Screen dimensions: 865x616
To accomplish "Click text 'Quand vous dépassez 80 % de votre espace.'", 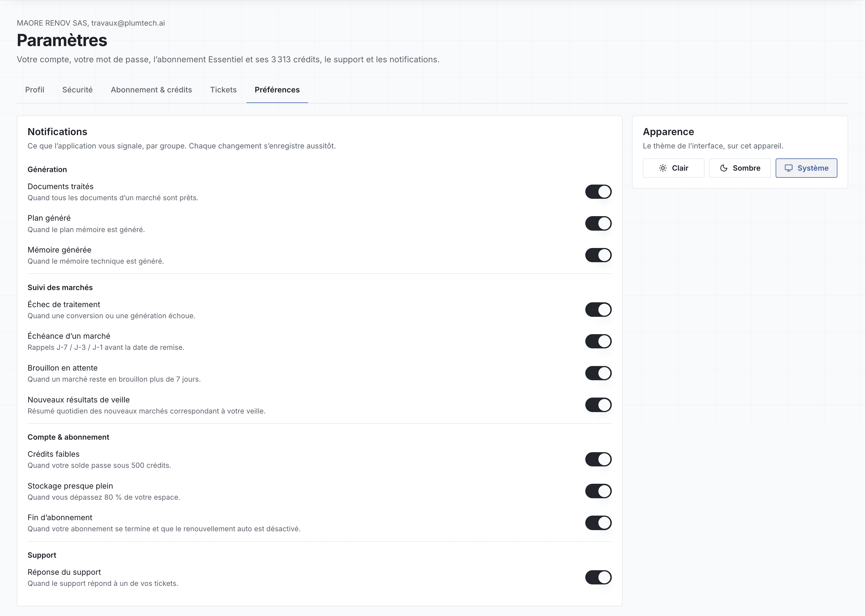I will coord(104,497).
